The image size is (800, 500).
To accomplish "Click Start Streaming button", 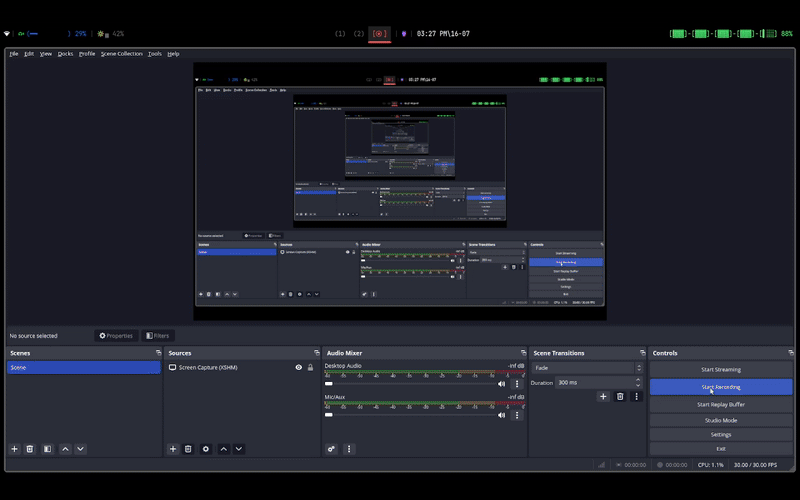I will coord(721,369).
